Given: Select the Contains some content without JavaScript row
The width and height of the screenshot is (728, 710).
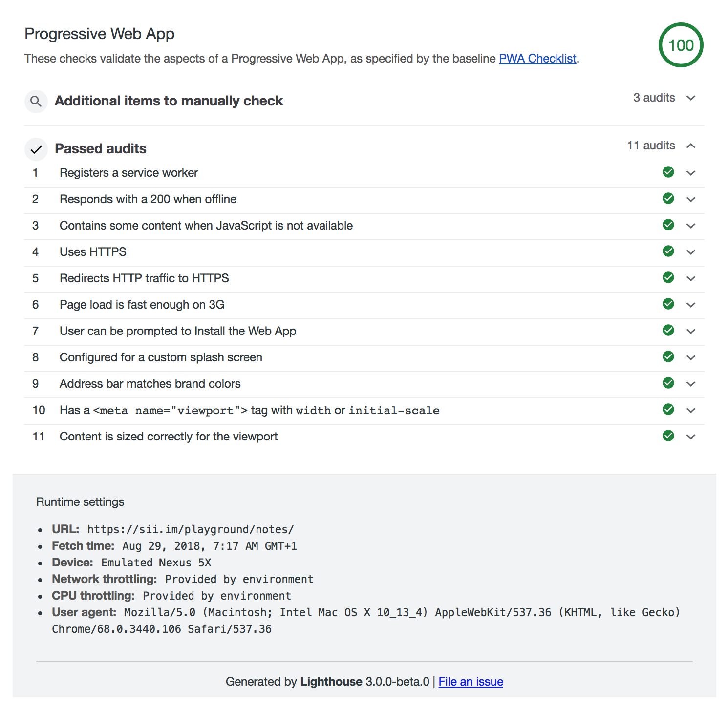Looking at the screenshot, I should point(206,226).
